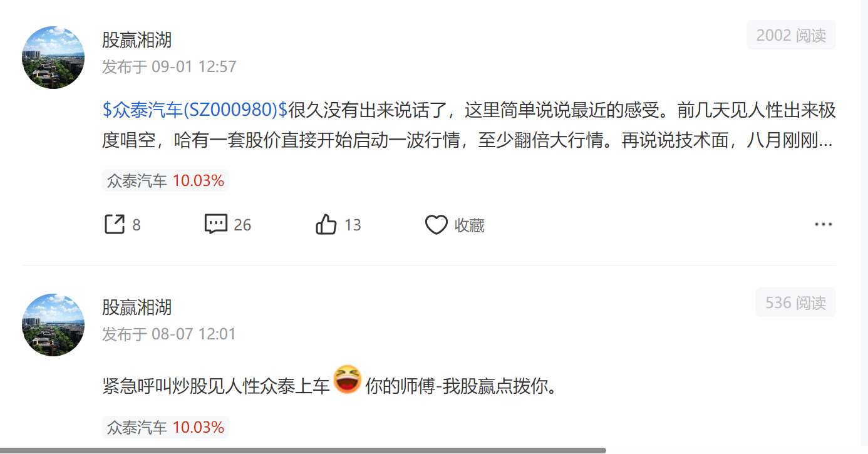Favorite the post using the heart icon

coord(436,225)
